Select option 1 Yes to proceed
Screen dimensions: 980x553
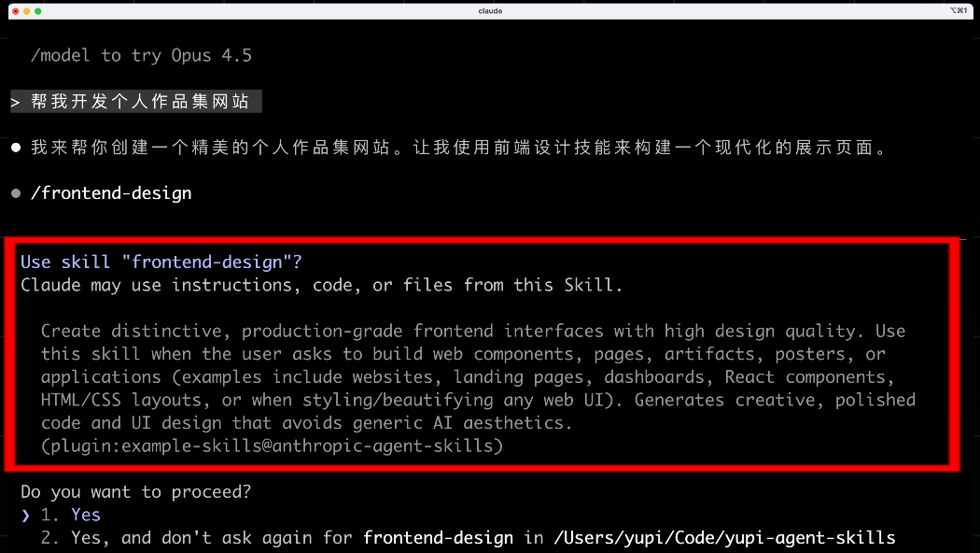pyautogui.click(x=70, y=515)
